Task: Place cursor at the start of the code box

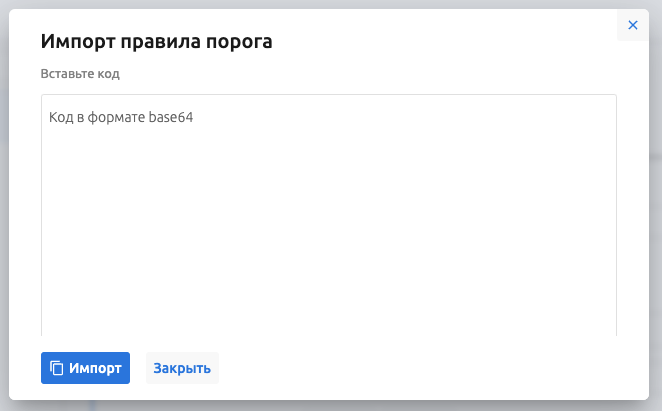Action: [50, 117]
